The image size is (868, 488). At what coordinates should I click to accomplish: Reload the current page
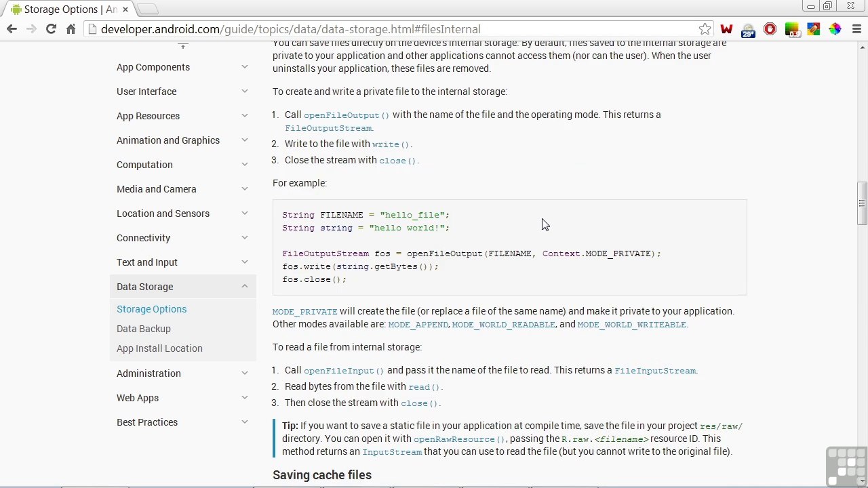tap(51, 29)
